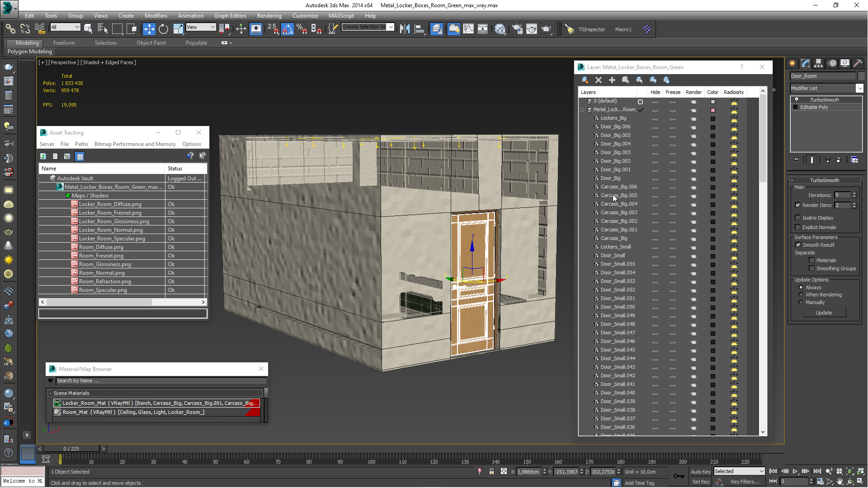Click Delete layer X icon in Layer dialog
Viewport: 868px width, 488px height.
point(599,80)
